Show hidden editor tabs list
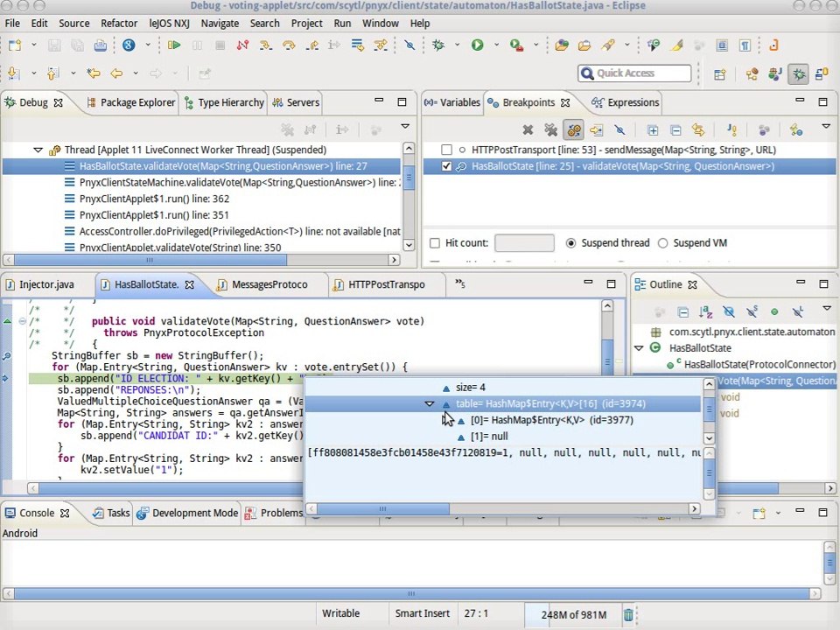This screenshot has height=630, width=840. pos(460,283)
